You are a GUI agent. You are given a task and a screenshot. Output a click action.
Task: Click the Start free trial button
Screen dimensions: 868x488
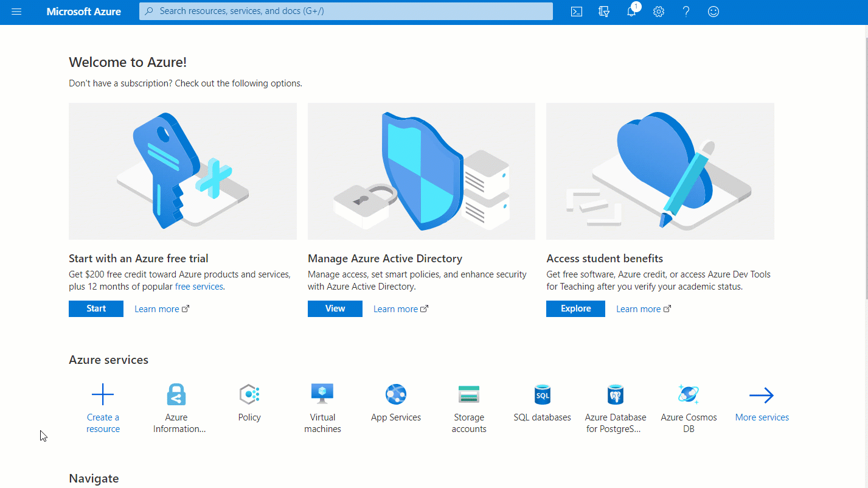tap(96, 308)
